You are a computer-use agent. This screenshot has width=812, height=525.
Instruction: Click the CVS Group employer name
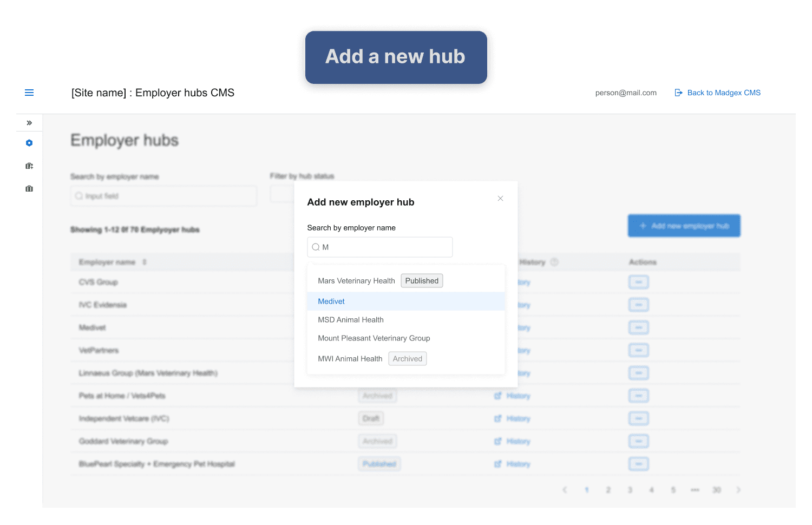coord(98,282)
